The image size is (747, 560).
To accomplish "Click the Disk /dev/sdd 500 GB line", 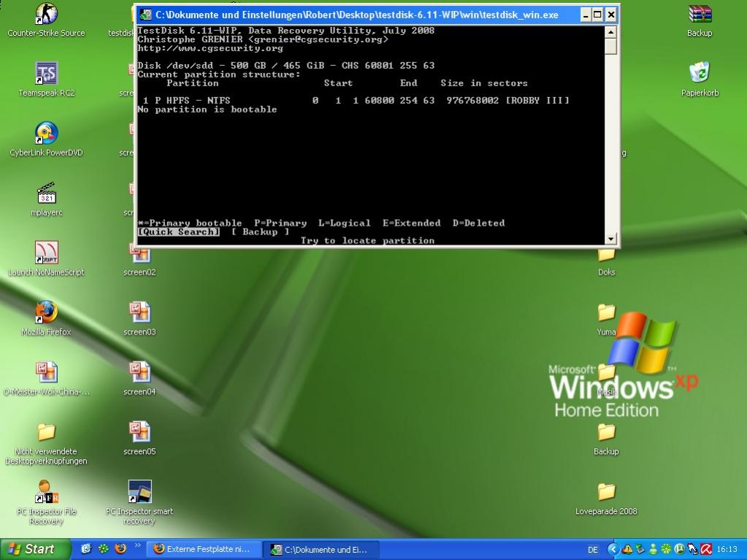I will (286, 66).
